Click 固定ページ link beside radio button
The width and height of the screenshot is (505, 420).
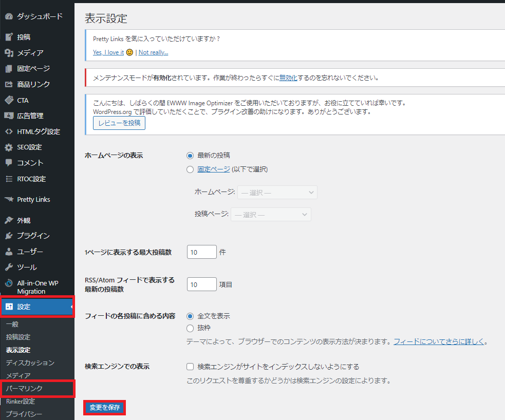coord(214,169)
